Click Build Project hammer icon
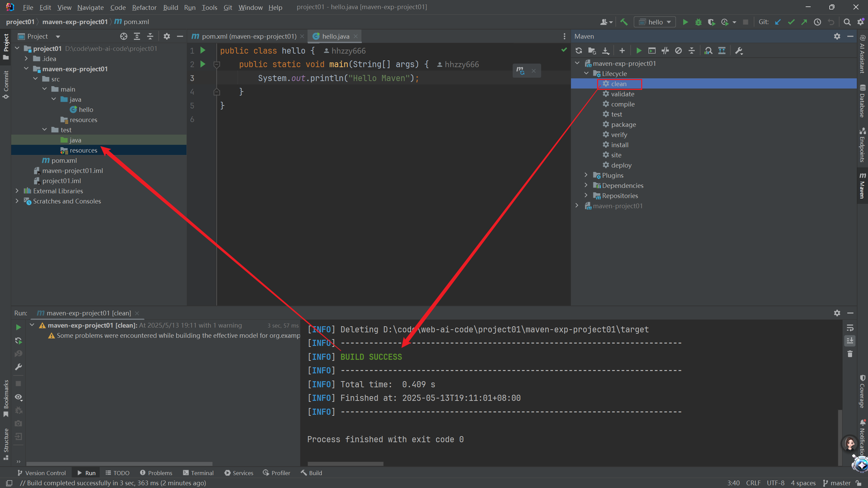Viewport: 868px width, 488px height. pyautogui.click(x=624, y=22)
